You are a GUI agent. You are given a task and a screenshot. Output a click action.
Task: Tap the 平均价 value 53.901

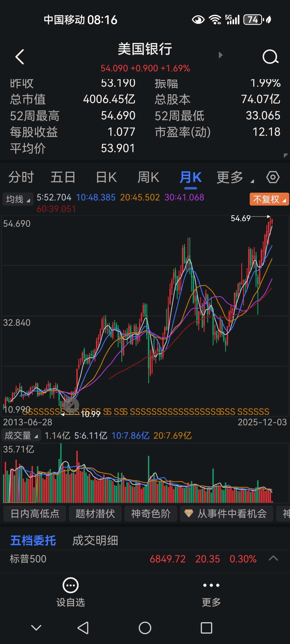click(118, 148)
